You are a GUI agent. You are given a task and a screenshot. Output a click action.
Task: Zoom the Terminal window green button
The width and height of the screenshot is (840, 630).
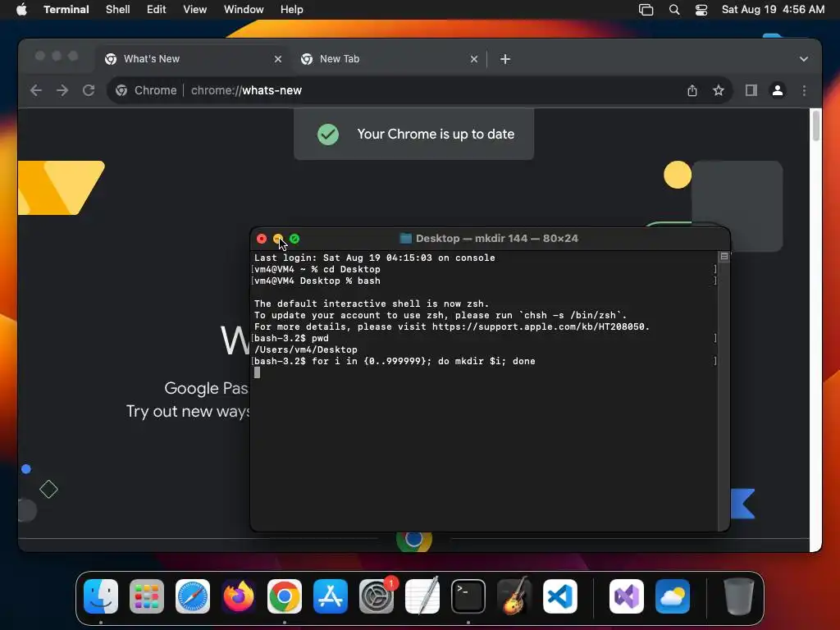coord(294,239)
